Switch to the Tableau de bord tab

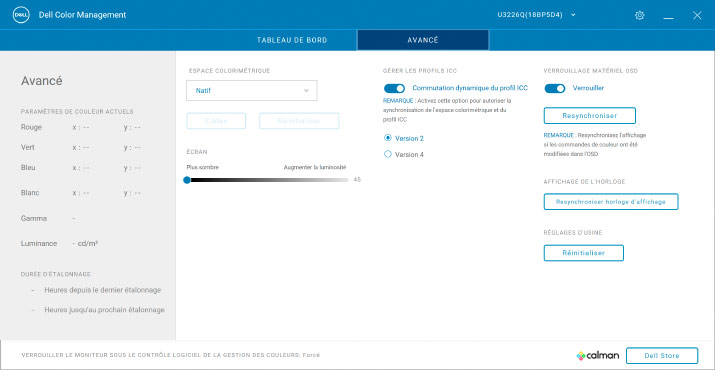click(x=292, y=40)
